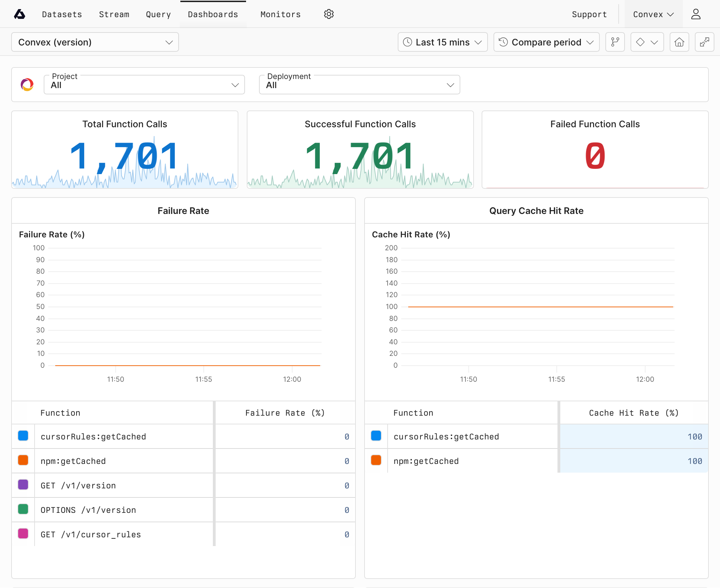The width and height of the screenshot is (720, 588).
Task: Toggle cursorRules:getCached series in Failure Rate legend
Action: pyautogui.click(x=23, y=436)
